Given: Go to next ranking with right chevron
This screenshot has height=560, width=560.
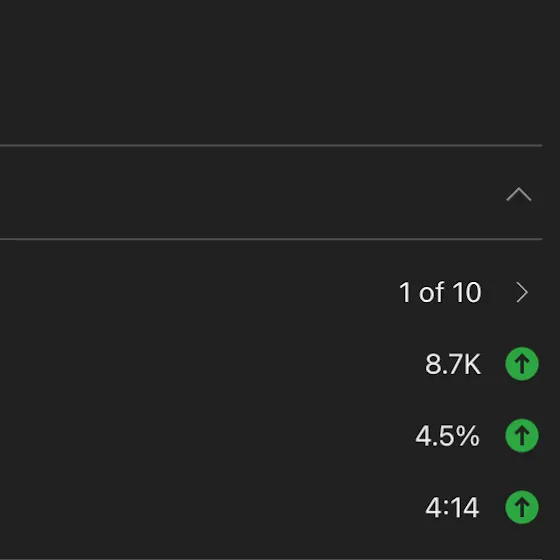Looking at the screenshot, I should pyautogui.click(x=522, y=292).
